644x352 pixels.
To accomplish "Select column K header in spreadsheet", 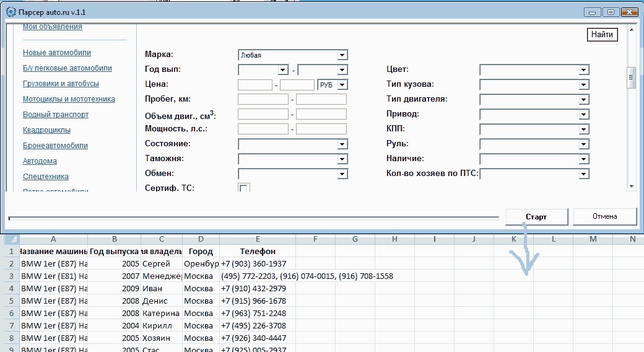I will pos(514,239).
